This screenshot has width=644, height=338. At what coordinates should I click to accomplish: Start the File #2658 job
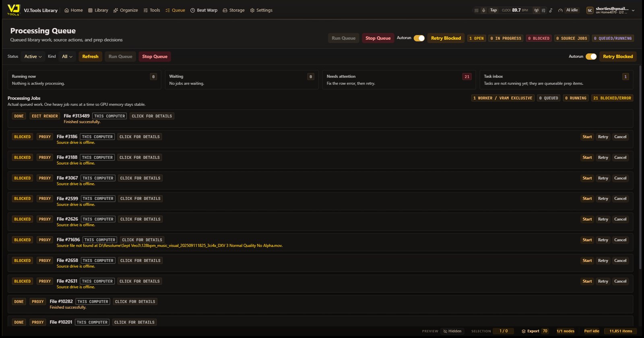[587, 261]
